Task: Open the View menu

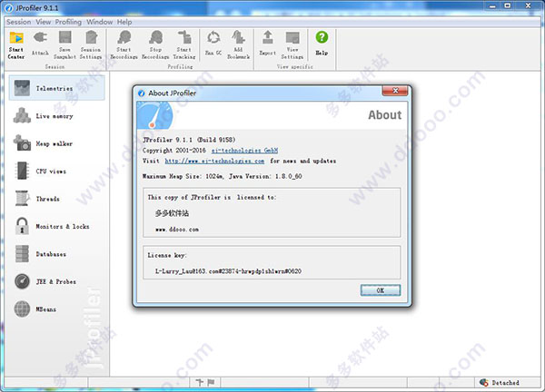Action: 44,22
